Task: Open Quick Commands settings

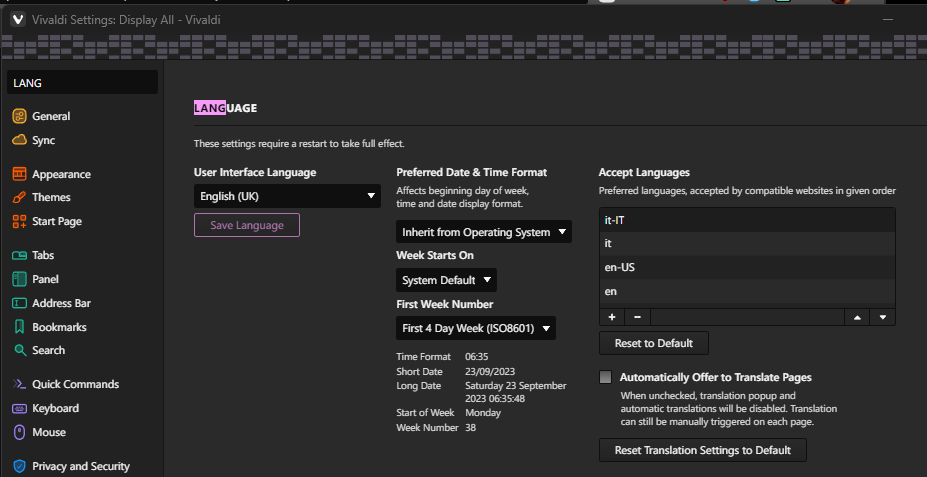Action: (x=76, y=384)
